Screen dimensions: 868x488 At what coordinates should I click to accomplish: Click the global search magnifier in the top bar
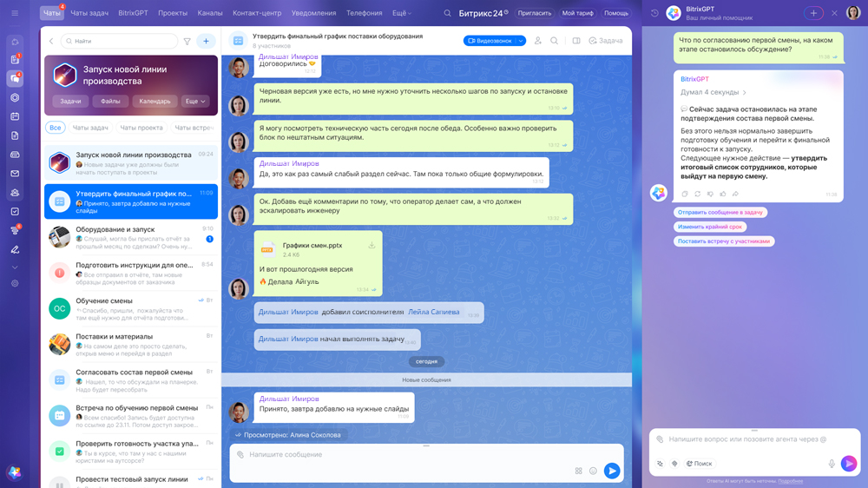coord(447,13)
